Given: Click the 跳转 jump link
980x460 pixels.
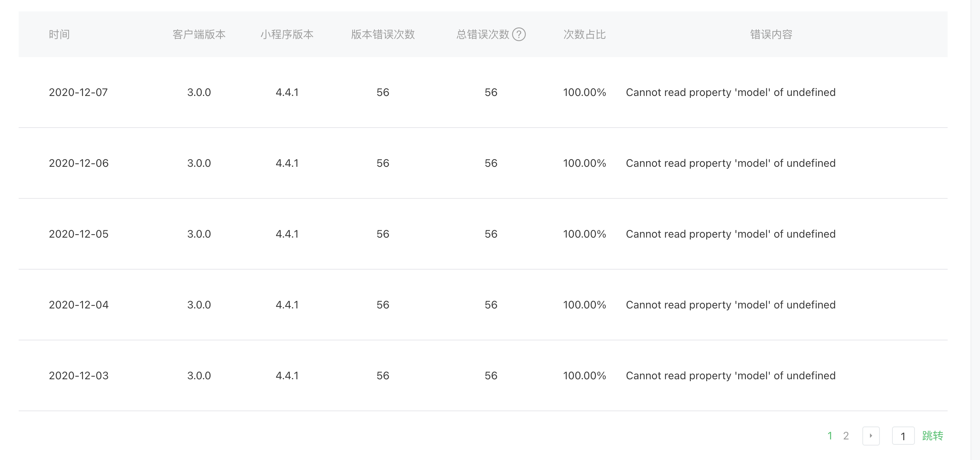Looking at the screenshot, I should point(932,436).
